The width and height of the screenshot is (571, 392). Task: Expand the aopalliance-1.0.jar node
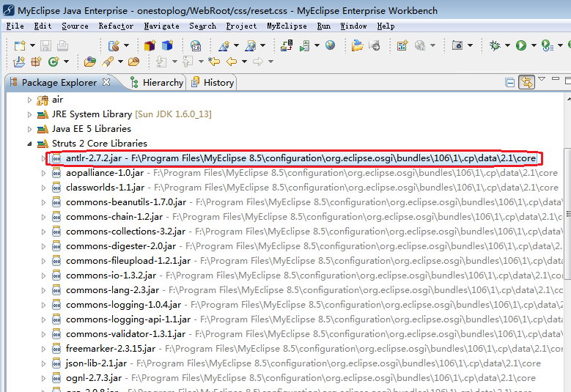[44, 173]
